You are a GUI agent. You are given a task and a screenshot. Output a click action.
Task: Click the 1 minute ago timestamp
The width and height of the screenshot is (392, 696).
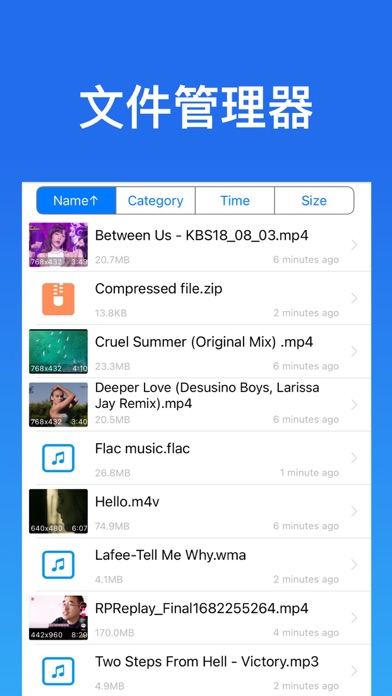[x=309, y=473]
